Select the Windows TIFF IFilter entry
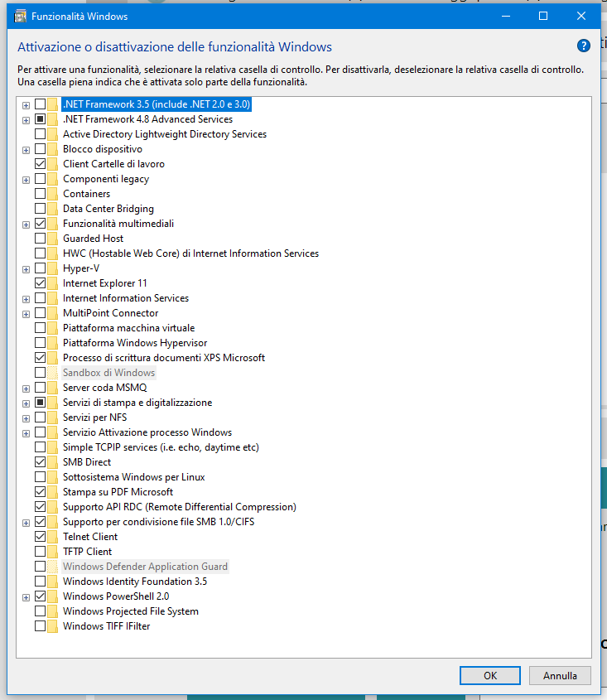The height and width of the screenshot is (700, 607). coord(106,626)
